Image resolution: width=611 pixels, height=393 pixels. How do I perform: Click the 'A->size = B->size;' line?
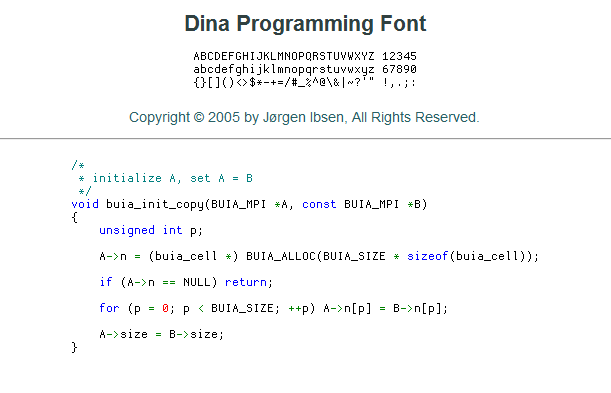pyautogui.click(x=162, y=334)
